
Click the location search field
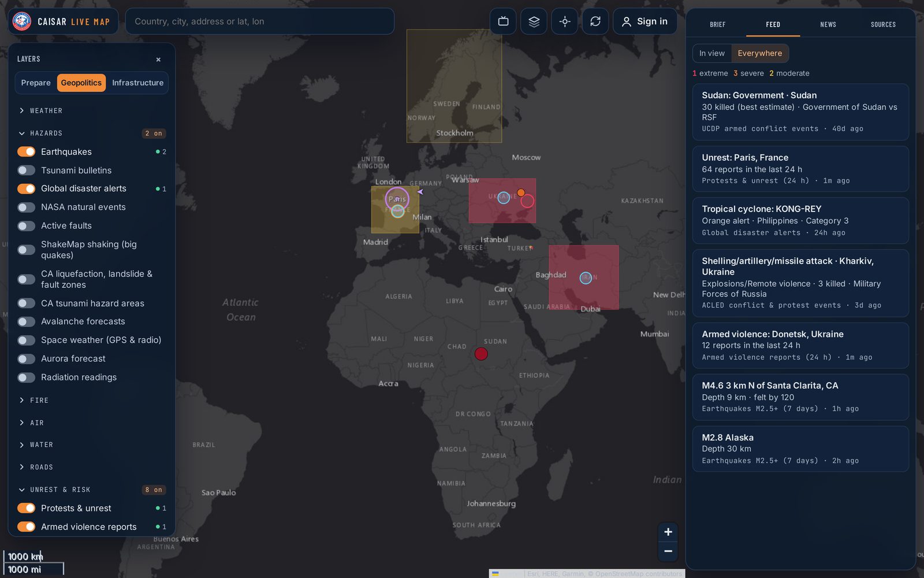(x=260, y=21)
